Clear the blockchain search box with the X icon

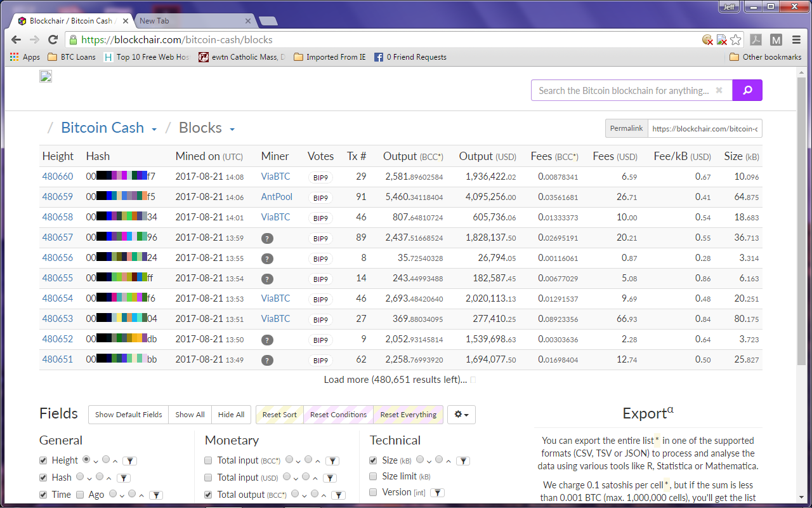point(719,90)
